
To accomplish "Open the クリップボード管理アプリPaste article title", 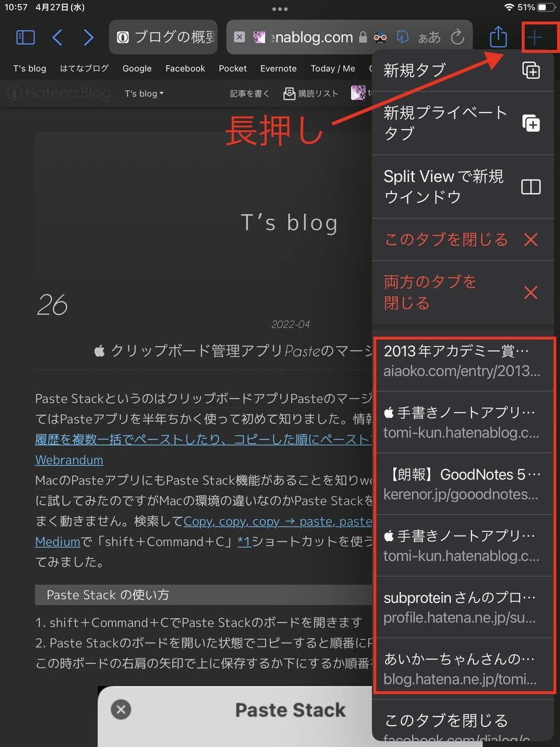I will pyautogui.click(x=233, y=351).
